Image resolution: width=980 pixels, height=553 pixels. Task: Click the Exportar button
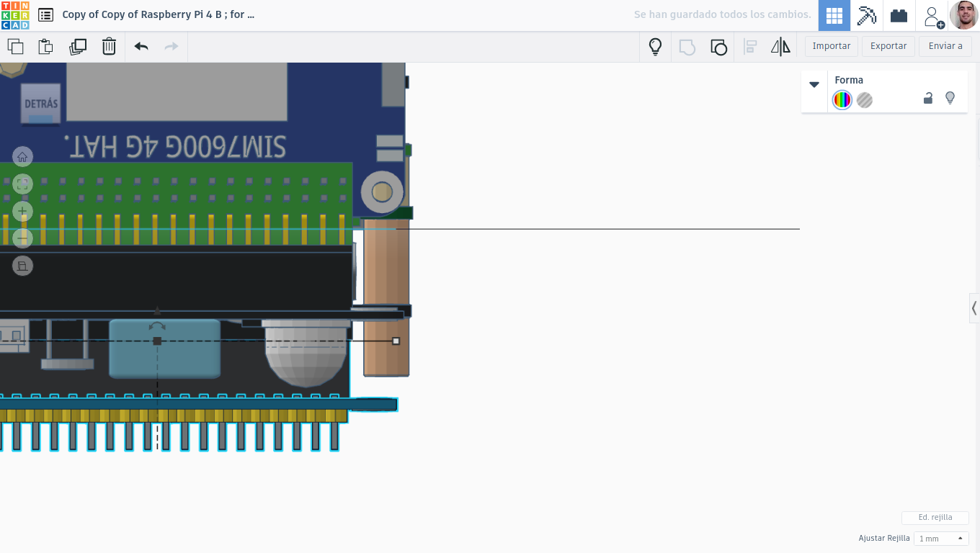(888, 46)
